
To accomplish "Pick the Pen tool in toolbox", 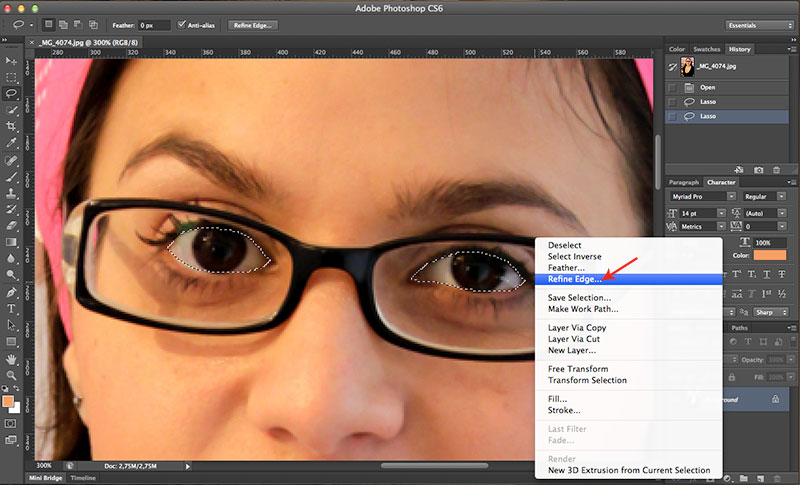I will coord(12,292).
